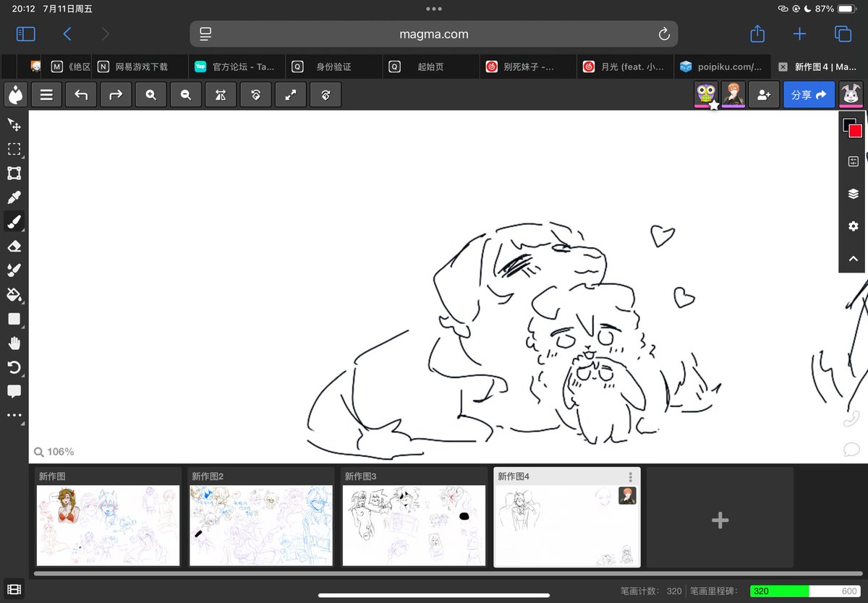Select the move/selection arrow tool
The height and width of the screenshot is (603, 868).
pos(14,124)
